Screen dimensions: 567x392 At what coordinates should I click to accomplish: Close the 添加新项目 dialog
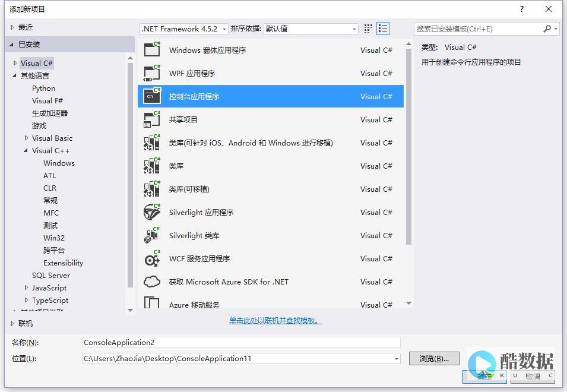[548, 9]
